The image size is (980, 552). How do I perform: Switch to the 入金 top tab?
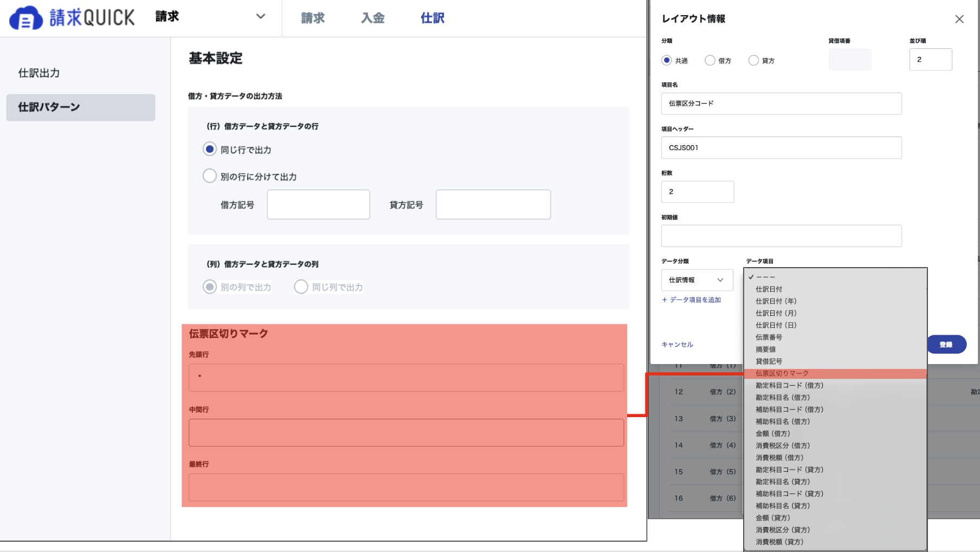[x=372, y=18]
